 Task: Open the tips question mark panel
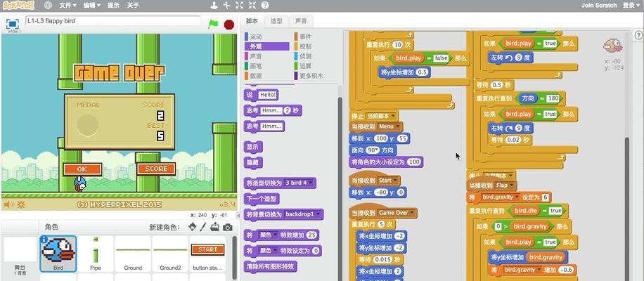(638, 36)
